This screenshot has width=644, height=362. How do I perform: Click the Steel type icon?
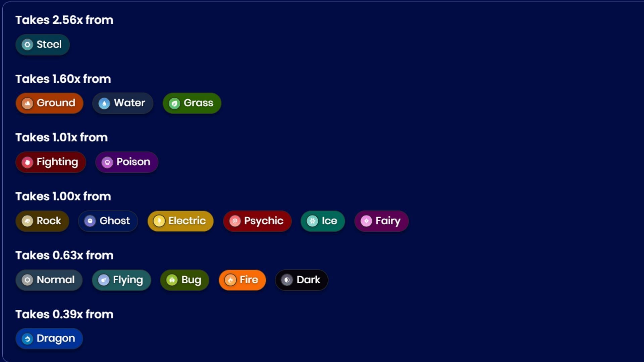click(x=28, y=44)
